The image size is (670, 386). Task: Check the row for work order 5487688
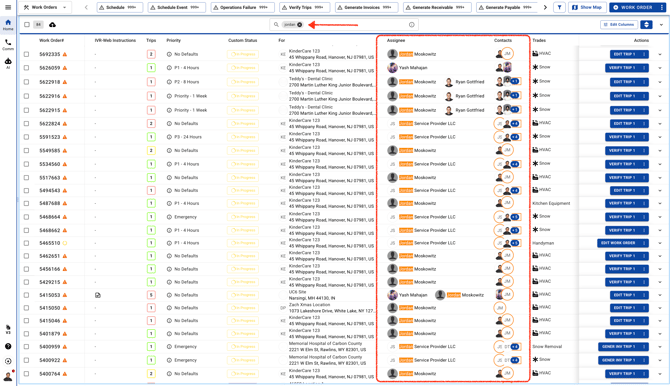[x=26, y=203]
